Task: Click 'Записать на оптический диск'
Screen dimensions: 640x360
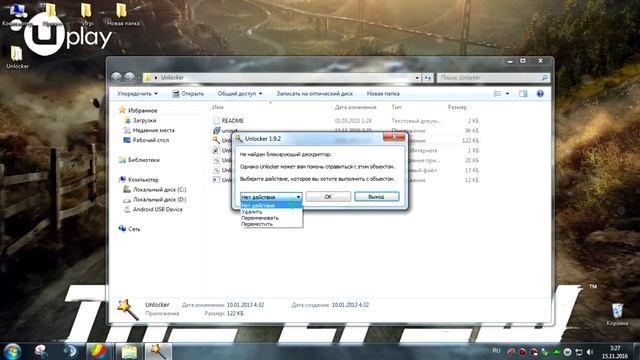Action: coord(314,94)
